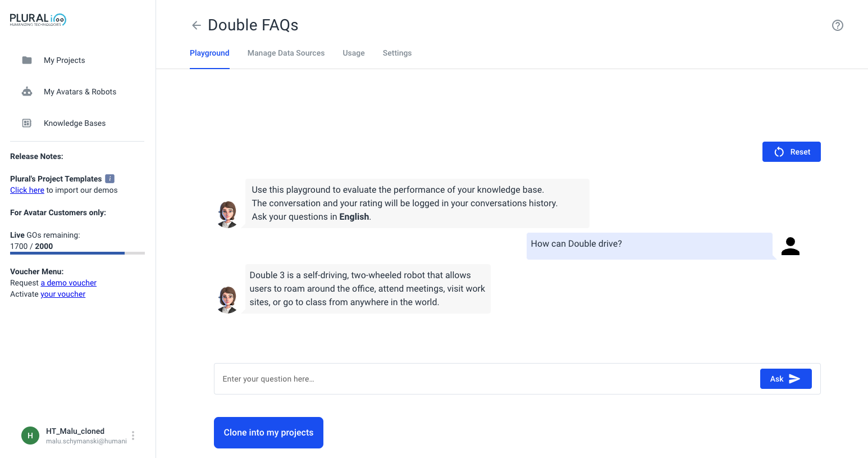Click the playground instructions message bubble
Image resolution: width=868 pixels, height=458 pixels.
pos(417,203)
